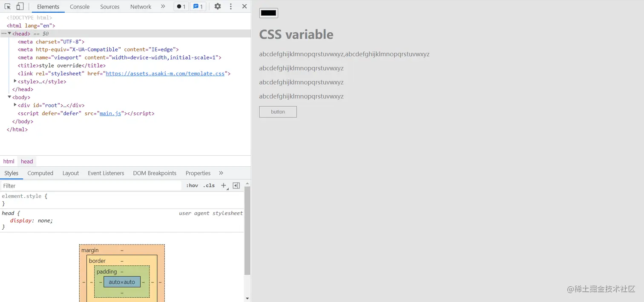
Task: Switch to the Console tab
Action: 80,7
